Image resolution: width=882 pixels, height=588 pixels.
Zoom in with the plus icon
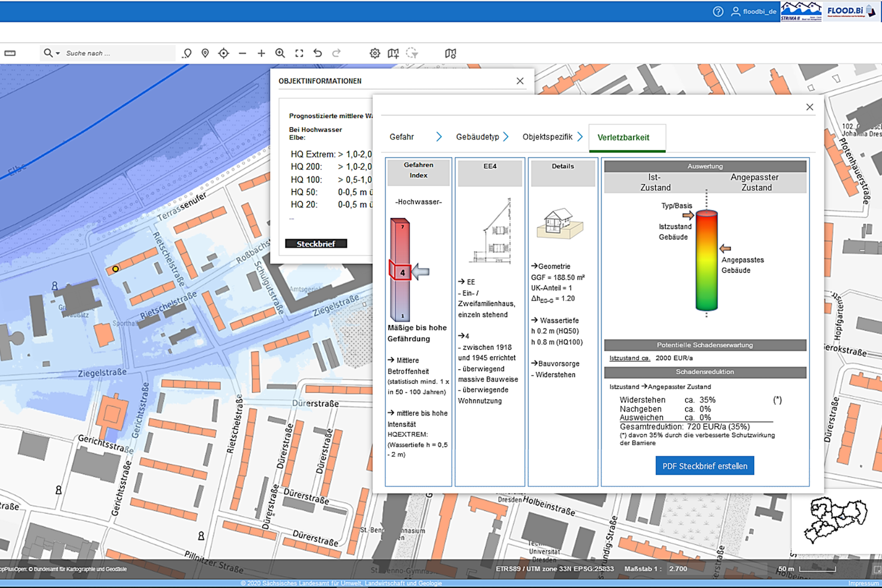(261, 53)
